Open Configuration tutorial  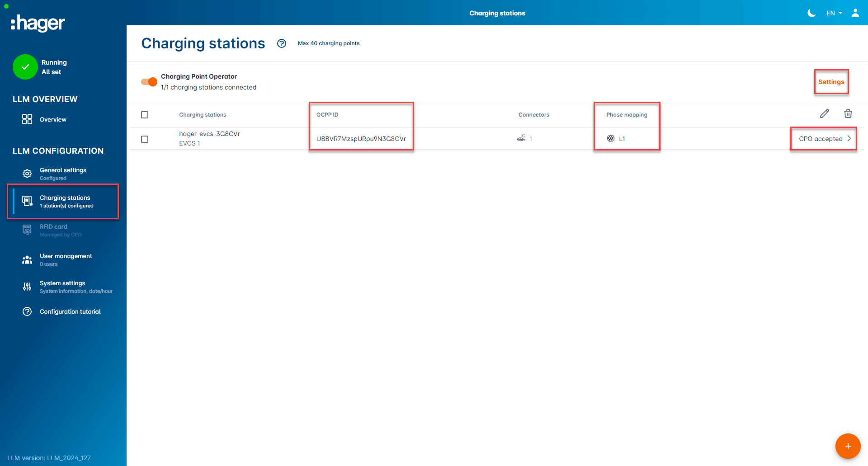[x=63, y=311]
